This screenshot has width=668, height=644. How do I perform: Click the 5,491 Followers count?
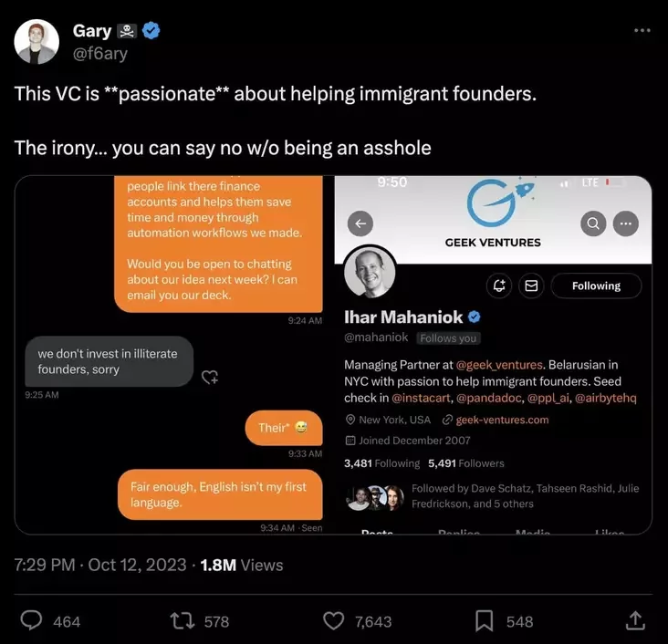pos(465,463)
